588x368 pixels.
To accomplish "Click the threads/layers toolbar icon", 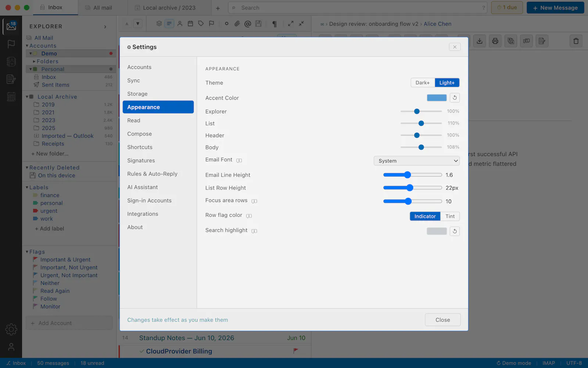I will coord(159,24).
